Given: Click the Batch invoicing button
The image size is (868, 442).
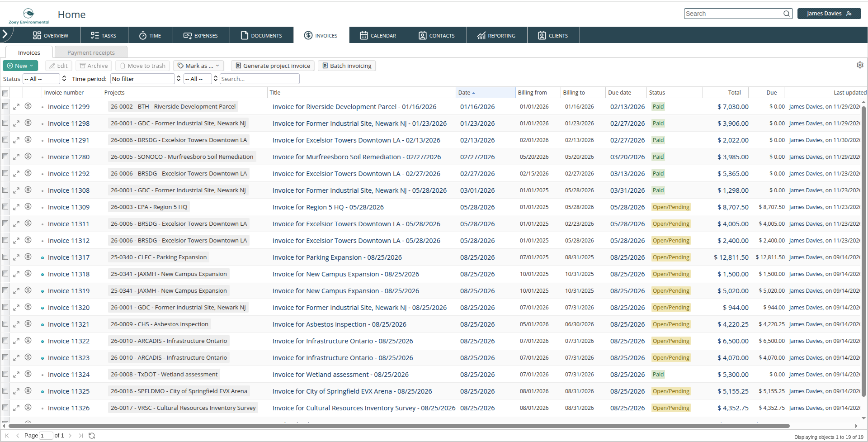Looking at the screenshot, I should (347, 66).
